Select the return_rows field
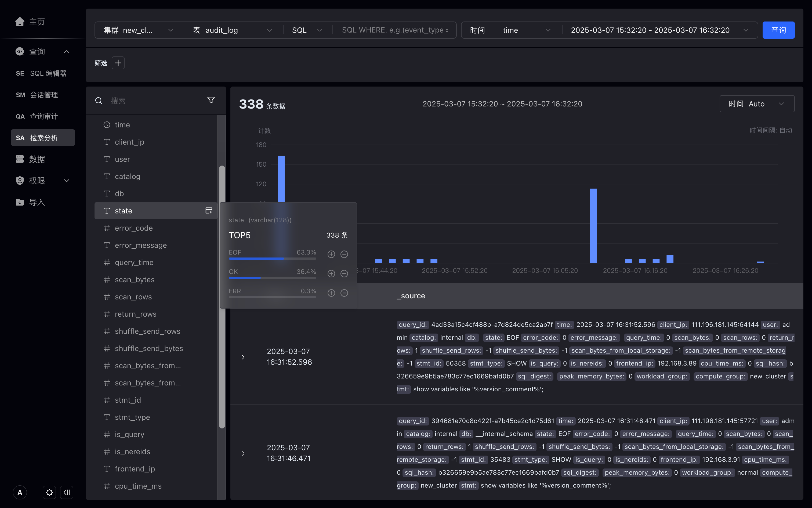 [x=156, y=314]
